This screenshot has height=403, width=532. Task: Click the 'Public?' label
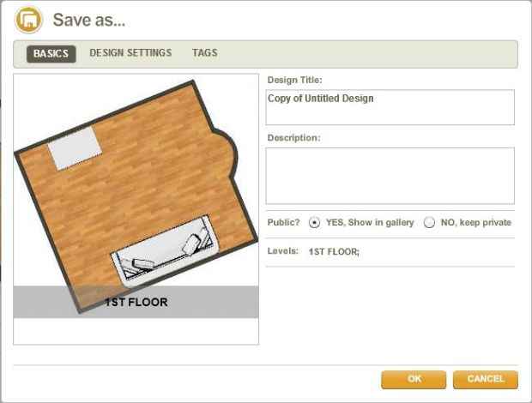click(284, 222)
